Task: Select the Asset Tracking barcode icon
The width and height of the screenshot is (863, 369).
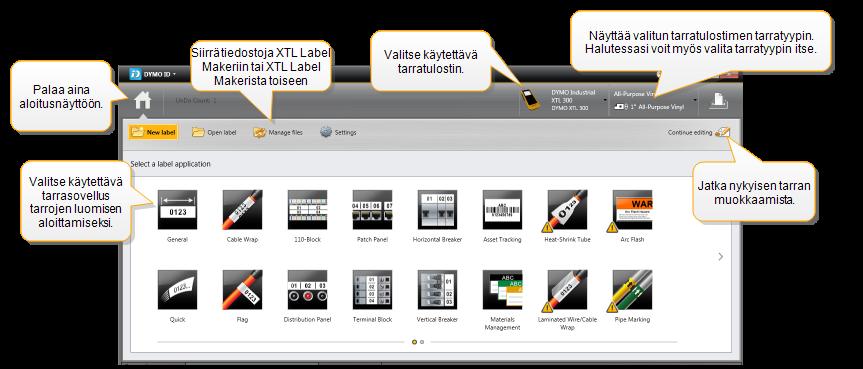Action: (502, 210)
